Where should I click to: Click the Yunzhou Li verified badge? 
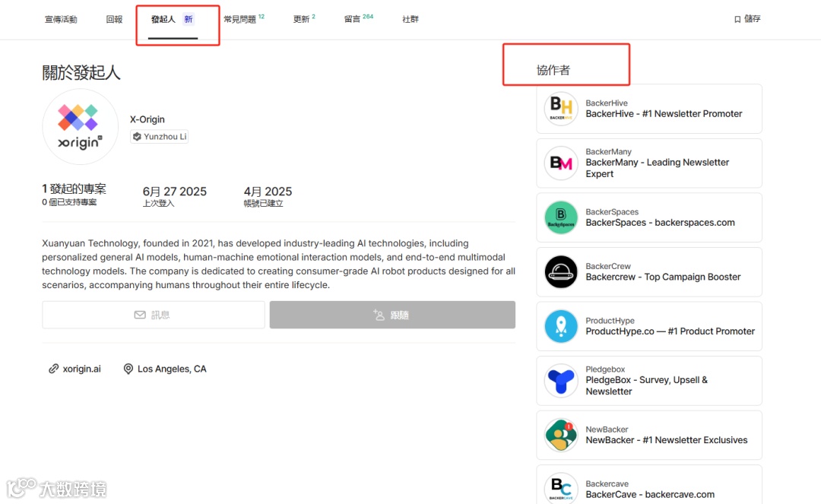pos(159,137)
